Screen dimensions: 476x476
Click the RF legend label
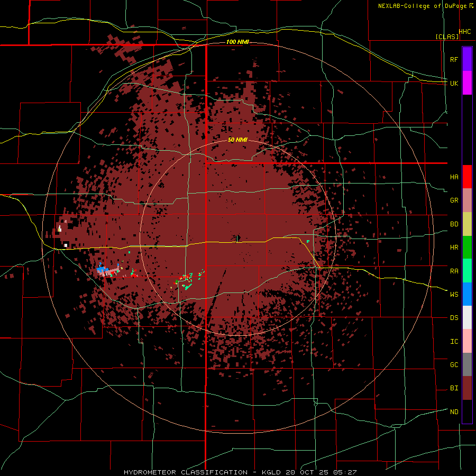pyautogui.click(x=454, y=59)
